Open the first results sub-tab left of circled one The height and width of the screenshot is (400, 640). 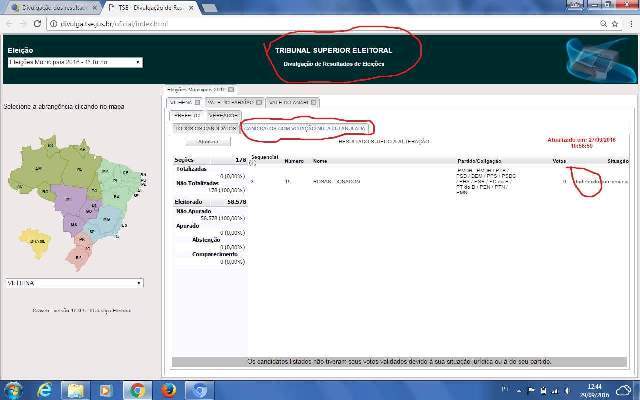point(206,128)
